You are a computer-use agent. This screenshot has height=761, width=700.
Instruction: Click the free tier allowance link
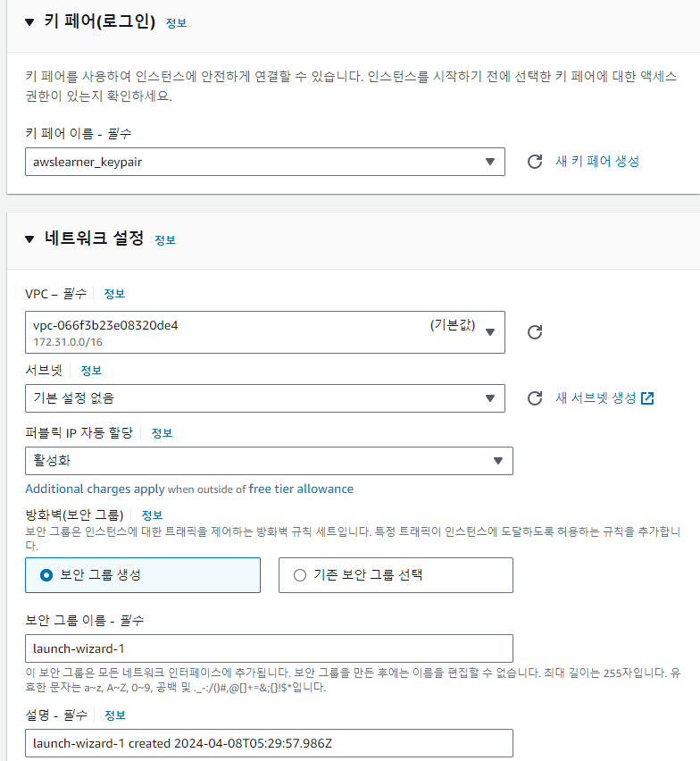pyautogui.click(x=301, y=489)
